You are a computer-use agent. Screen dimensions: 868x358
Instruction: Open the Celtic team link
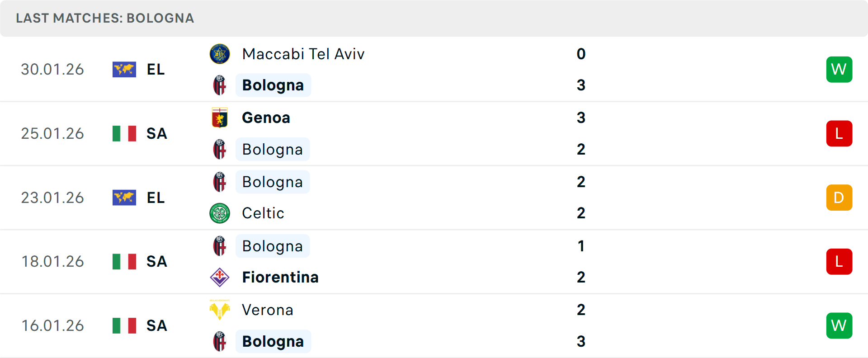(x=263, y=213)
